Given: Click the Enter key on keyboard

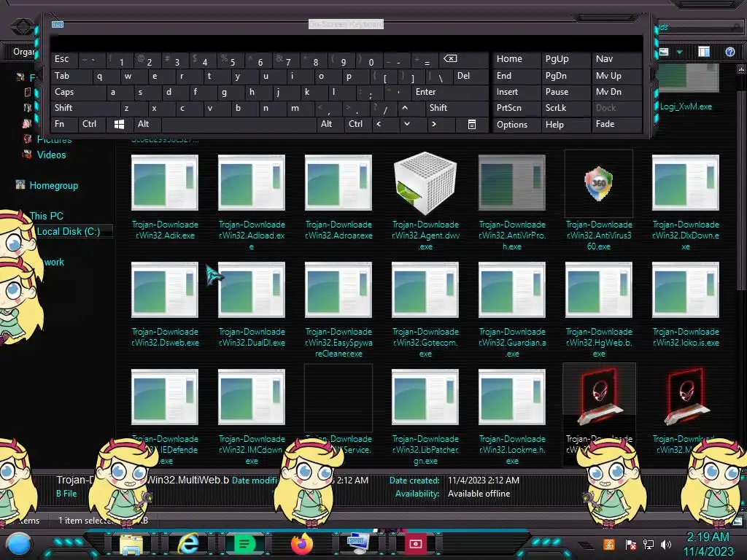Looking at the screenshot, I should point(449,92).
